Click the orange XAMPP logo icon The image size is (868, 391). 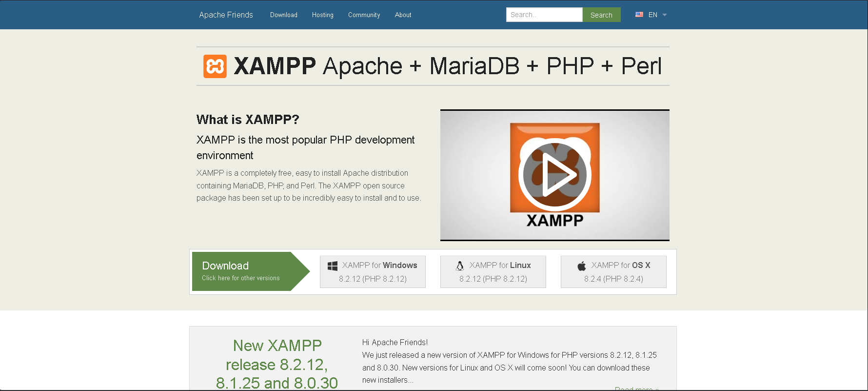pyautogui.click(x=215, y=66)
